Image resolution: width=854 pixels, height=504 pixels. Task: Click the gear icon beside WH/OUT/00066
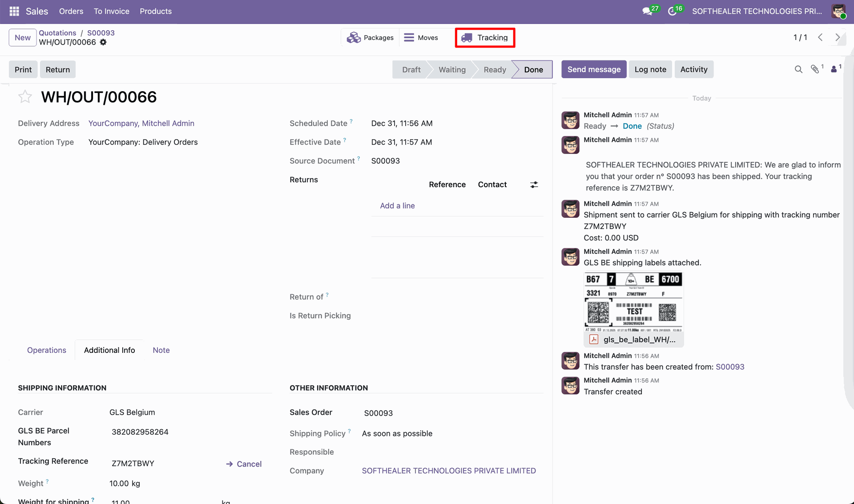tap(103, 42)
